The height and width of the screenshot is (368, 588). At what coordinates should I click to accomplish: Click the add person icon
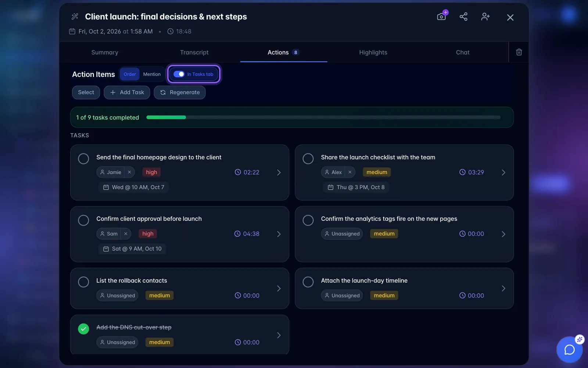pyautogui.click(x=485, y=17)
